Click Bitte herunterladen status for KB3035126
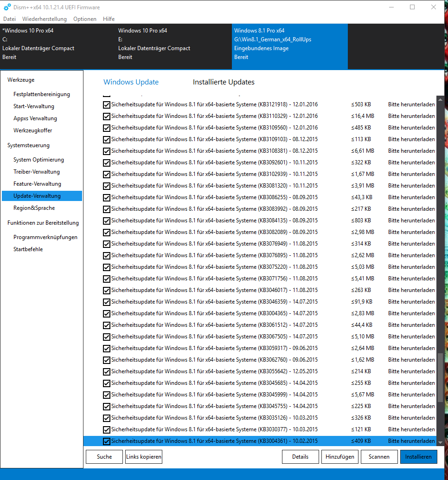This screenshot has height=480, width=448. (411, 418)
